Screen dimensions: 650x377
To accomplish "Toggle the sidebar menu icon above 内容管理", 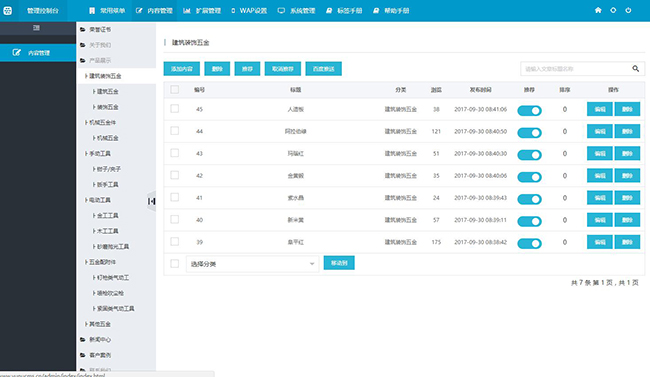I will [x=36, y=28].
